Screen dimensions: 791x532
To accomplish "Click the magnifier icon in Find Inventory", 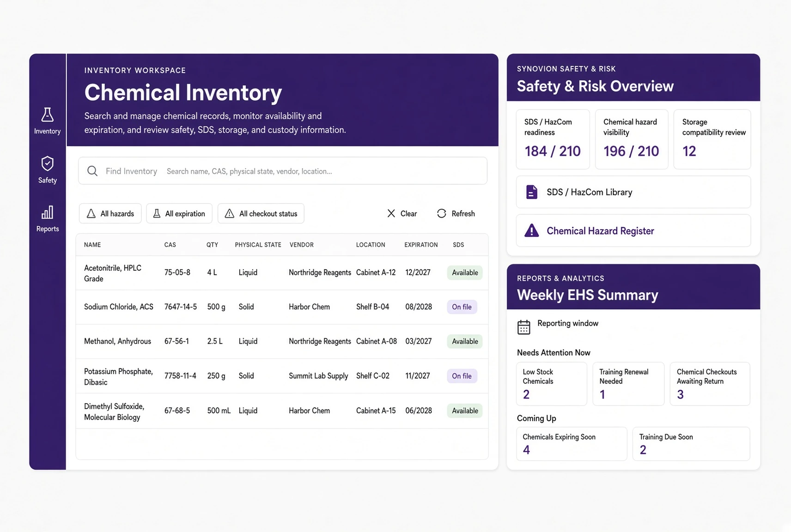I will pos(92,171).
